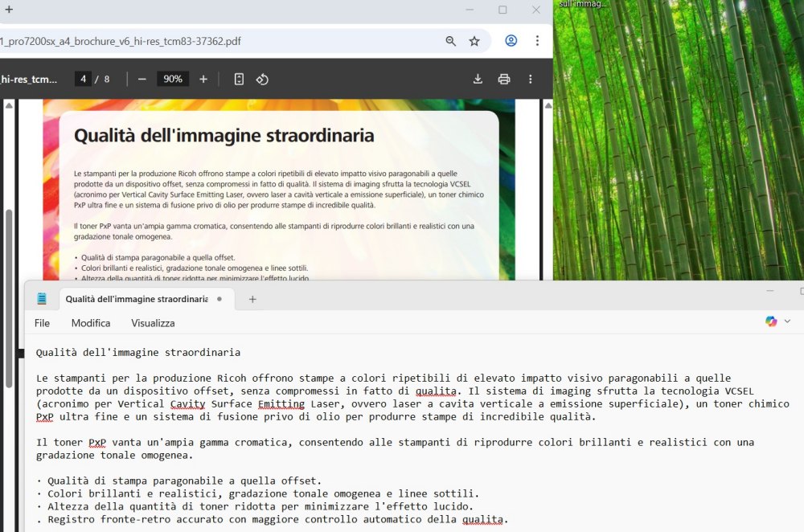Click scroll up arrow on PDF right scrollbar
The height and width of the screenshot is (532, 804).
548,105
